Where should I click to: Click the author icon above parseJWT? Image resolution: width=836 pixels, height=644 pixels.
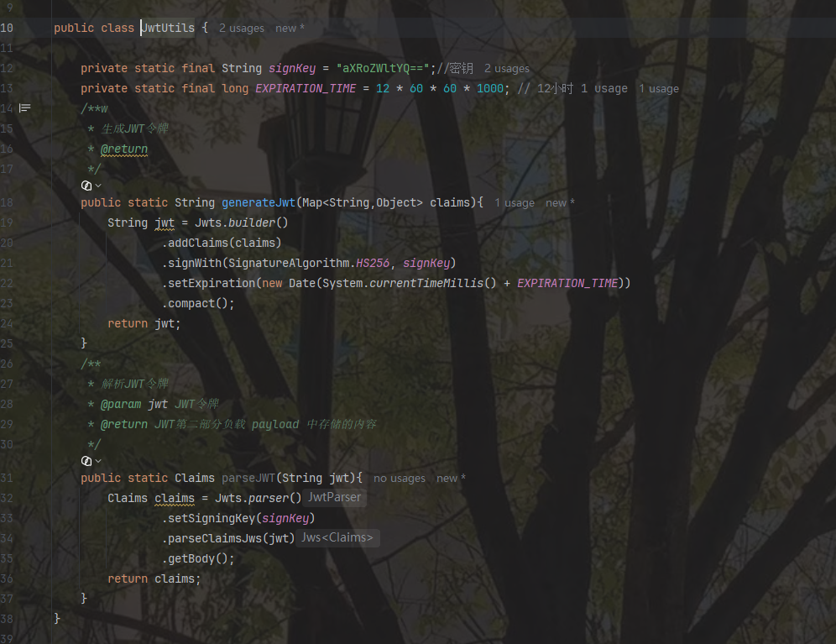(x=86, y=461)
